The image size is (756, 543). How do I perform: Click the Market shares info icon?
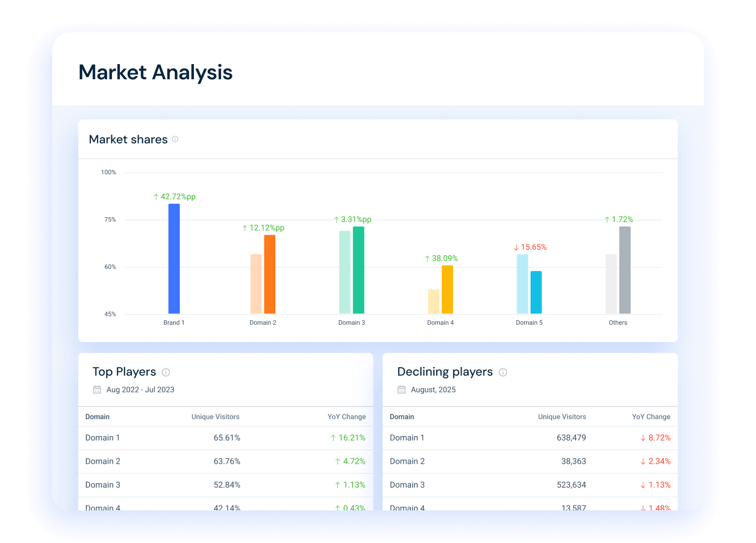(x=175, y=139)
